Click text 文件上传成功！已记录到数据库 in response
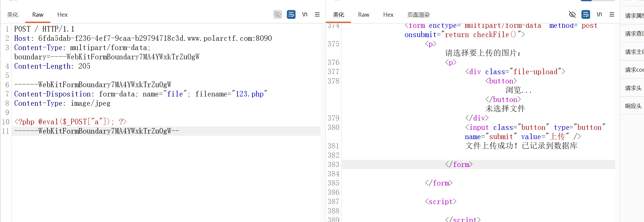The height and width of the screenshot is (222, 644). (x=521, y=146)
